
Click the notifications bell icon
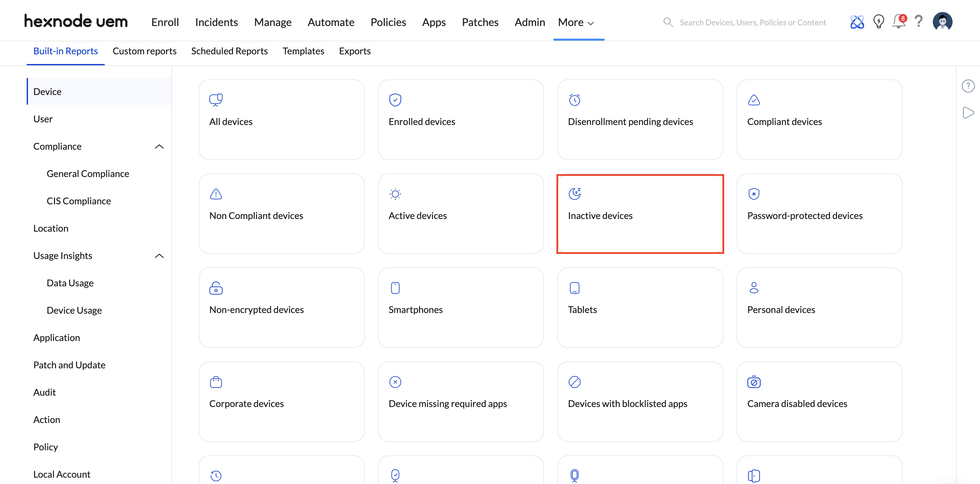coord(898,22)
